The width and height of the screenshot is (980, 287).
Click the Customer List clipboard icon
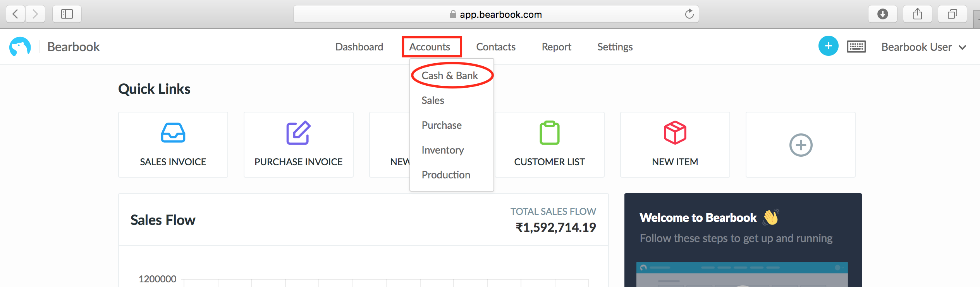pyautogui.click(x=549, y=133)
